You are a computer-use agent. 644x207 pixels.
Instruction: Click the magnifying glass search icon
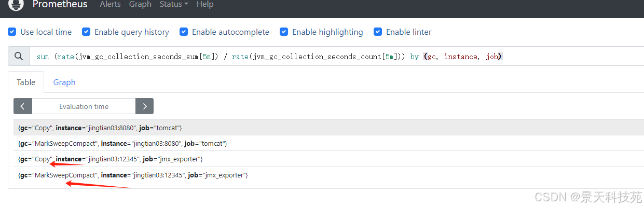click(x=19, y=56)
